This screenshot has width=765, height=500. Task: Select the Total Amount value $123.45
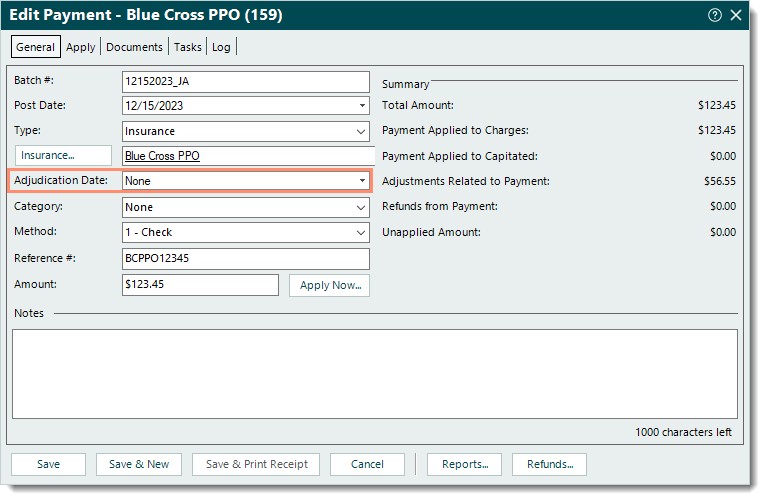[x=717, y=105]
